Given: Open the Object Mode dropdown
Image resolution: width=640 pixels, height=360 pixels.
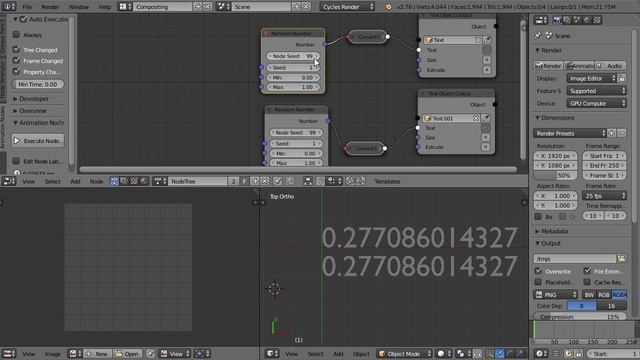Looking at the screenshot, I should tap(404, 354).
